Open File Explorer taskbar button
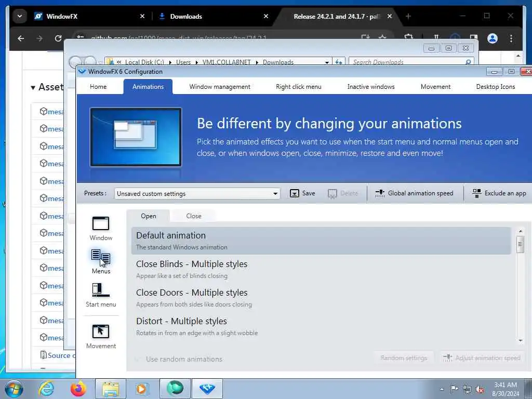 [111, 389]
